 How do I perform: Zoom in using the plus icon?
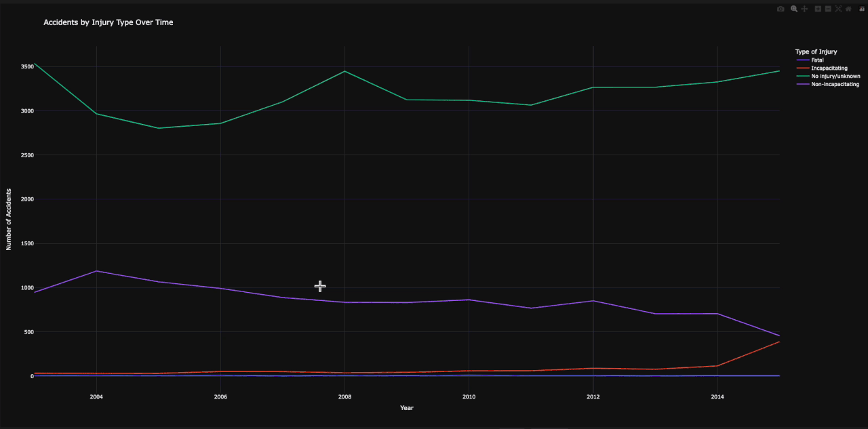818,9
